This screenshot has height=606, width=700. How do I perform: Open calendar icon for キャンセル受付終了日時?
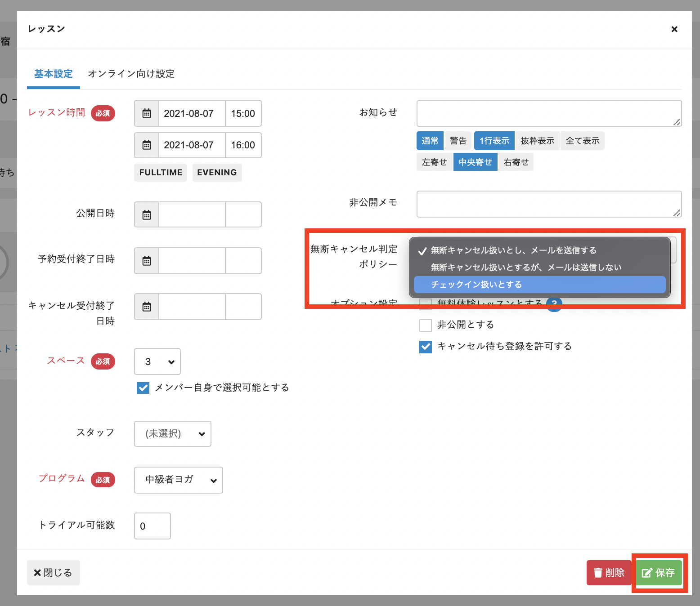point(147,307)
